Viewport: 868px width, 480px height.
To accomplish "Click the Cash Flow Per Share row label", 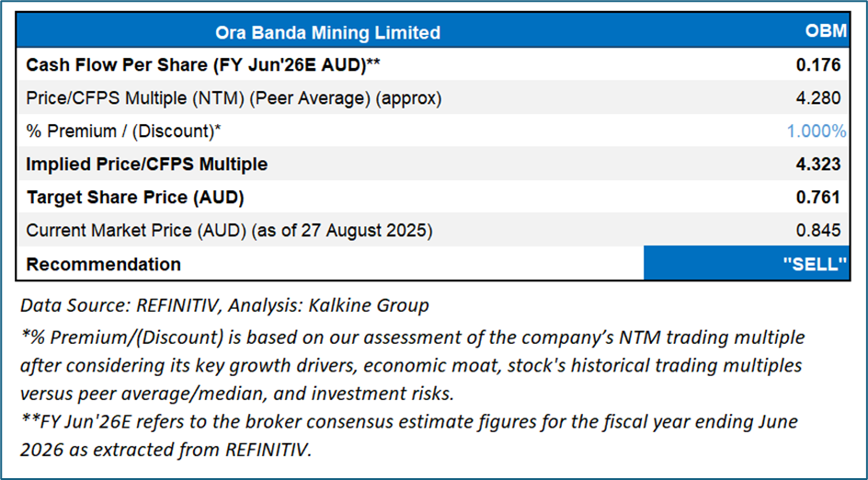I will (201, 65).
